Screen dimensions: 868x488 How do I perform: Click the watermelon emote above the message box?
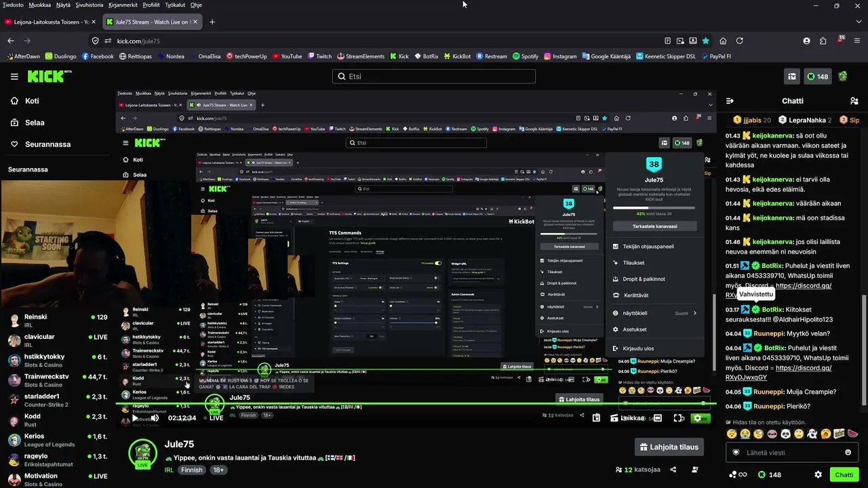coord(852,434)
